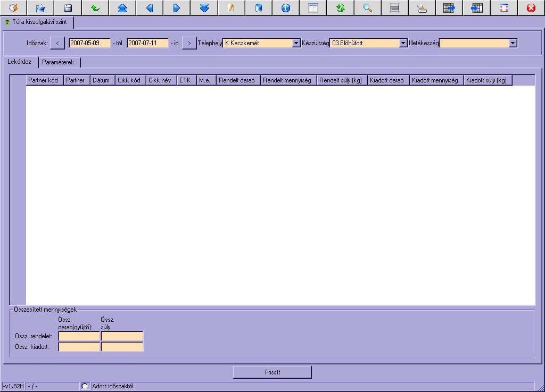Viewport: 545px width, 392px height.
Task: Go to previous record with left arrow icon
Action: (x=150, y=8)
